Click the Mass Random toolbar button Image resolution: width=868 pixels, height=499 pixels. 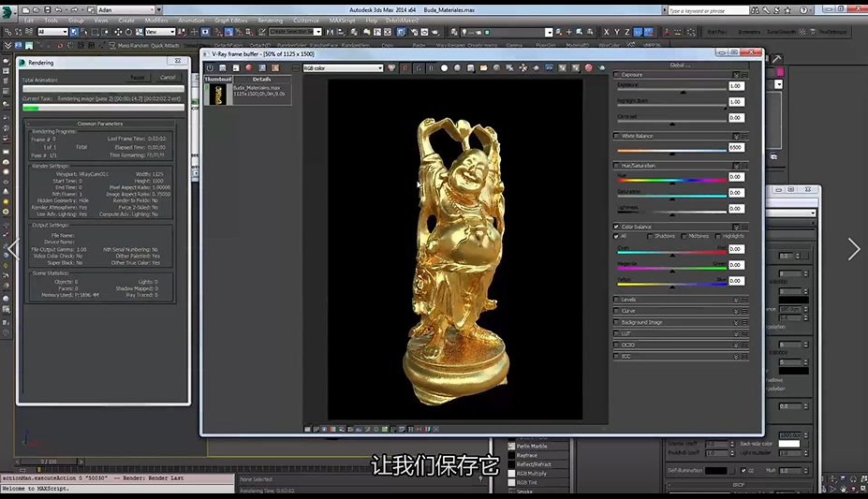tap(131, 45)
